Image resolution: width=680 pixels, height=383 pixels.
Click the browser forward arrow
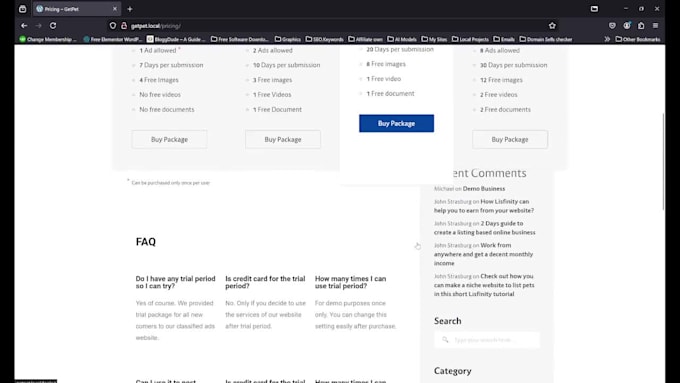click(39, 26)
